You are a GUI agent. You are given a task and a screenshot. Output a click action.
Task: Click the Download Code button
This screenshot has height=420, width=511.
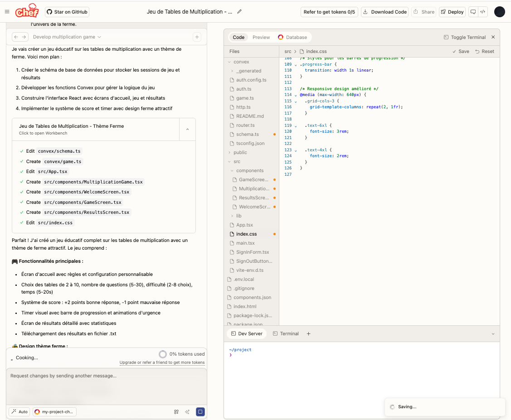pos(385,12)
